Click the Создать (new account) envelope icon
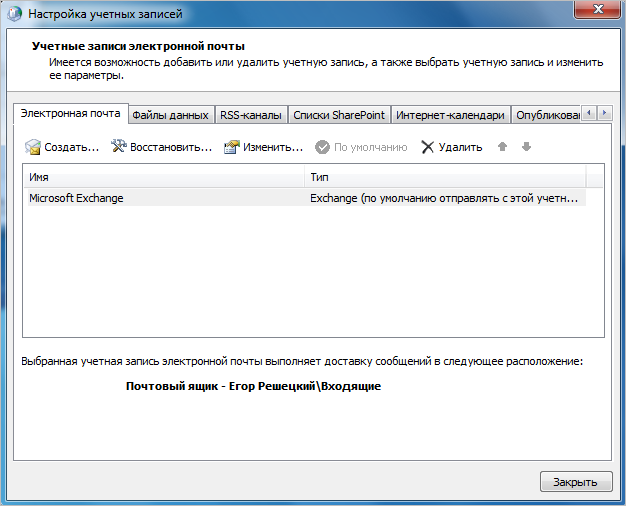The image size is (626, 506). click(33, 147)
